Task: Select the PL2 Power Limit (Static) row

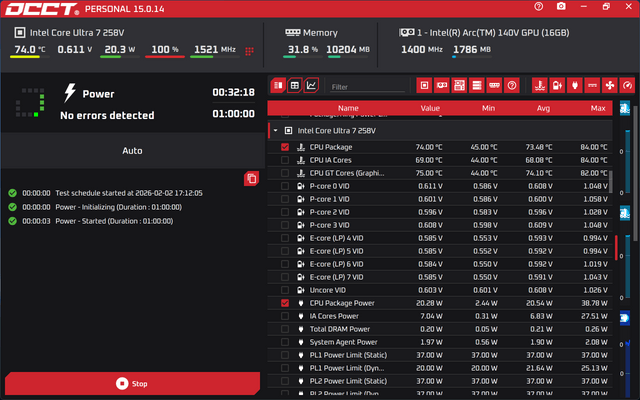Action: point(440,381)
